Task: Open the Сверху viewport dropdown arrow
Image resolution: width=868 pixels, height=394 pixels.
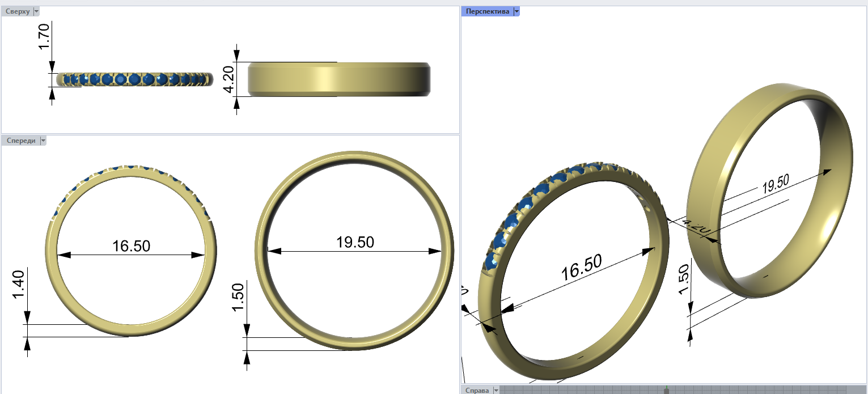Action: tap(37, 11)
